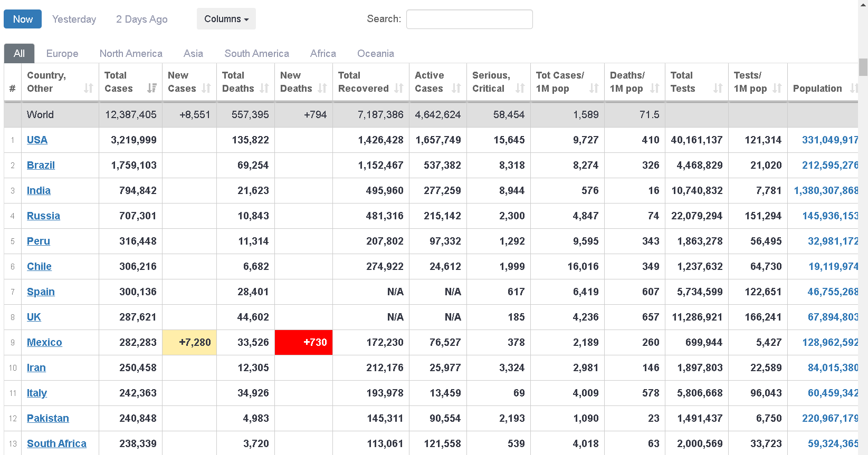
Task: Open India population link 1,380,307,868
Action: [x=826, y=190]
